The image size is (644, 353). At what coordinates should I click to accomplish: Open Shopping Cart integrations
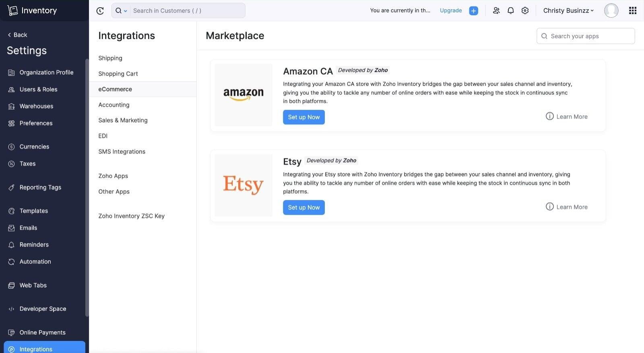click(118, 74)
